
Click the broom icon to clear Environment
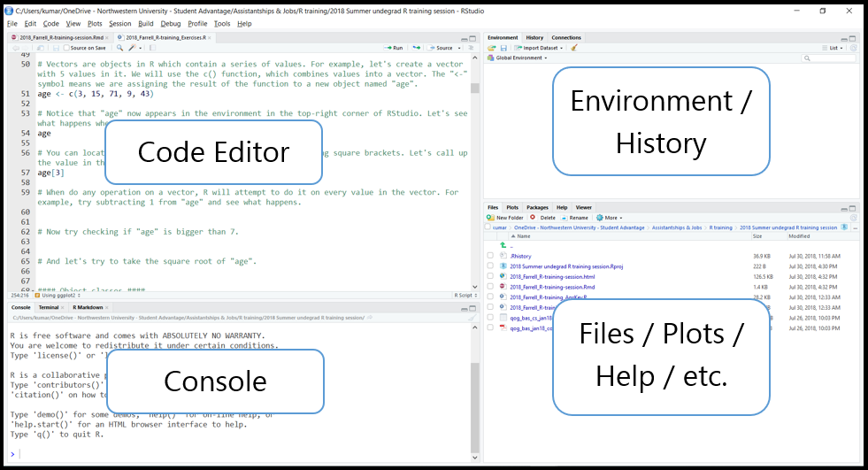574,48
